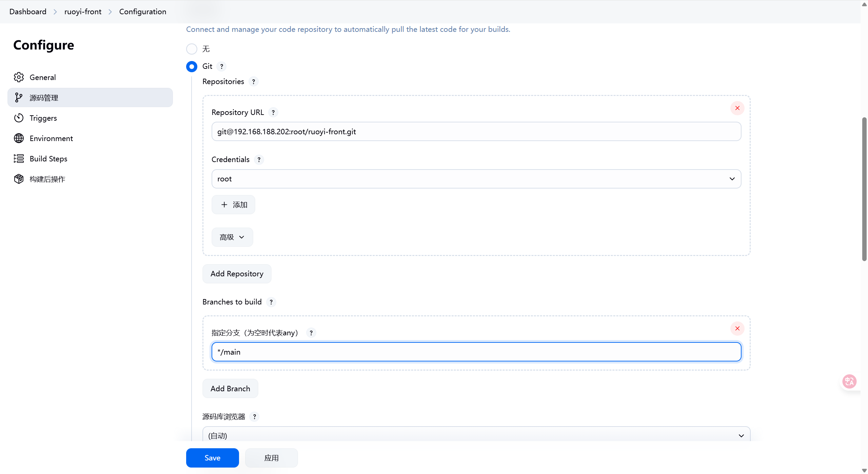The image size is (868, 474).
Task: Click into the Repository URL text field
Action: point(476,132)
